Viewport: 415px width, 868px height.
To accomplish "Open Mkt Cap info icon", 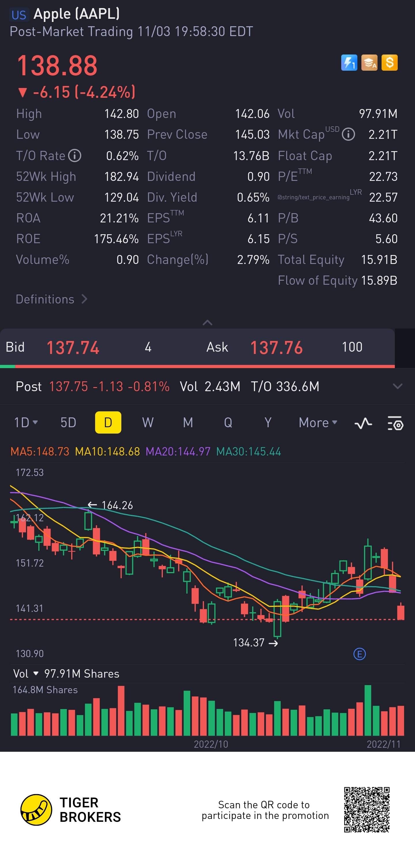I will pos(348,134).
